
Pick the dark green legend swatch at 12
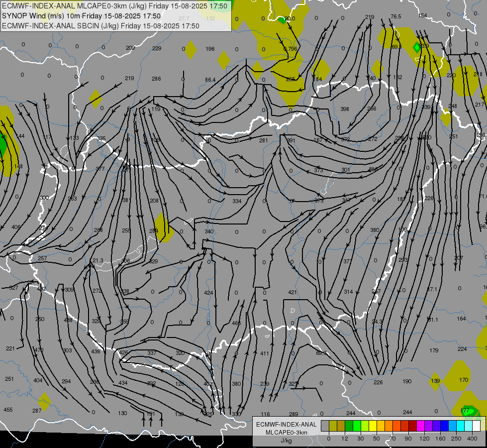(x=349, y=426)
